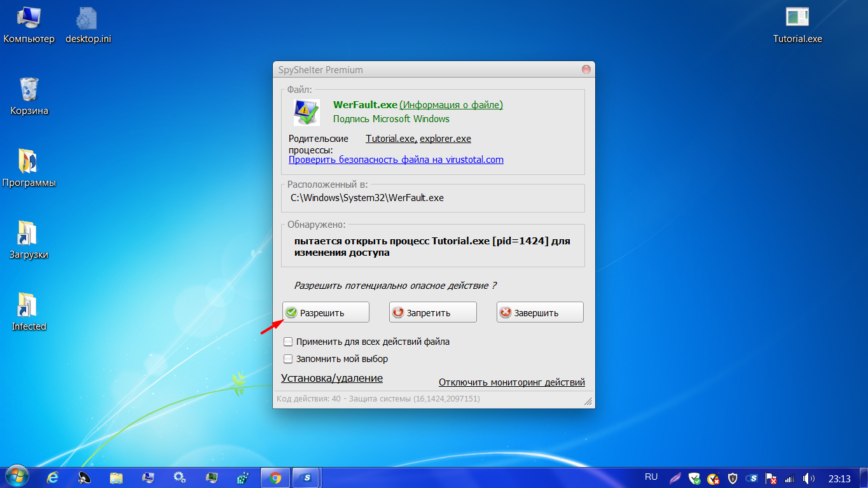
Task: Click the gears icon in taskbar
Action: click(180, 477)
